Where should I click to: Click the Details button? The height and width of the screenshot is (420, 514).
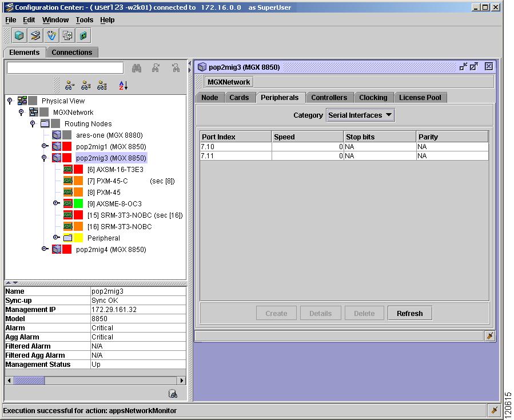[321, 313]
